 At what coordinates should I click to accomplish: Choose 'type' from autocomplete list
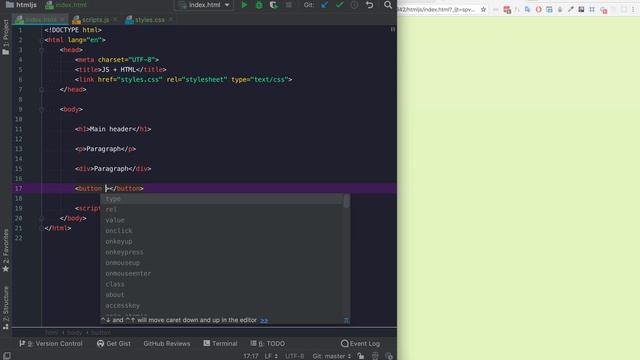click(222, 199)
